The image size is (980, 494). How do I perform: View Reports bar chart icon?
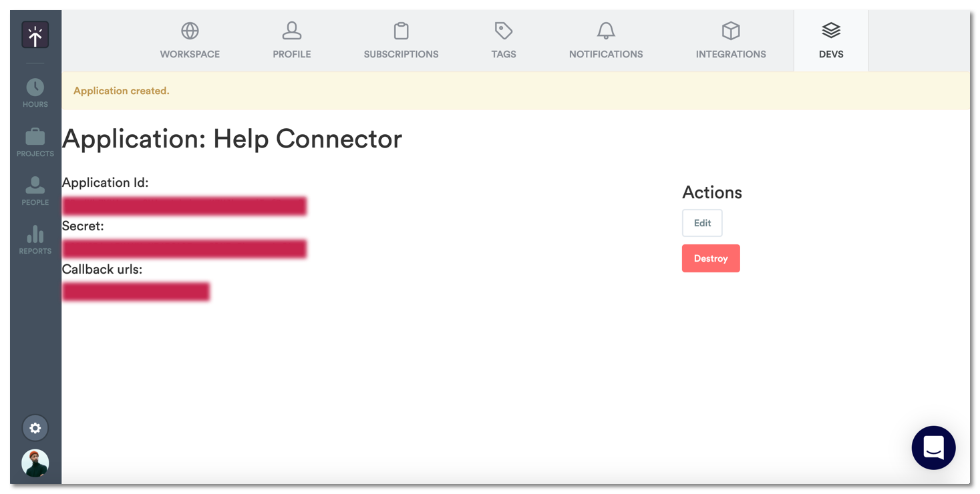pos(35,235)
